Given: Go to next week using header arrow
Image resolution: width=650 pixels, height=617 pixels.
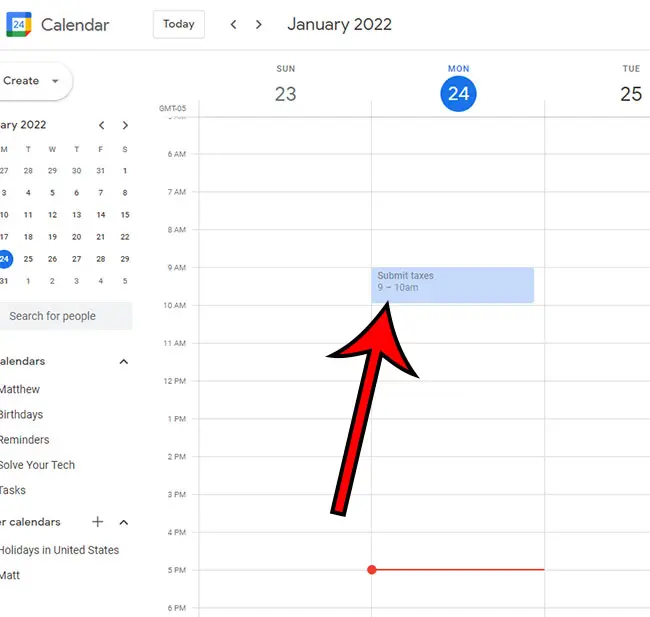Looking at the screenshot, I should pyautogui.click(x=259, y=24).
